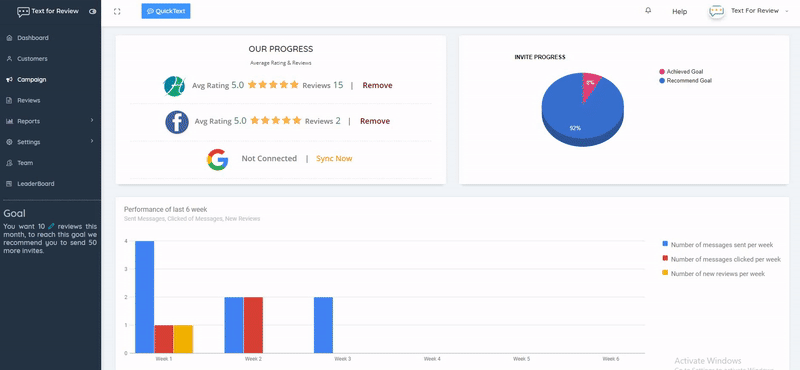800x370 pixels.
Task: Open the Text For Review account dropdown
Action: click(x=759, y=11)
